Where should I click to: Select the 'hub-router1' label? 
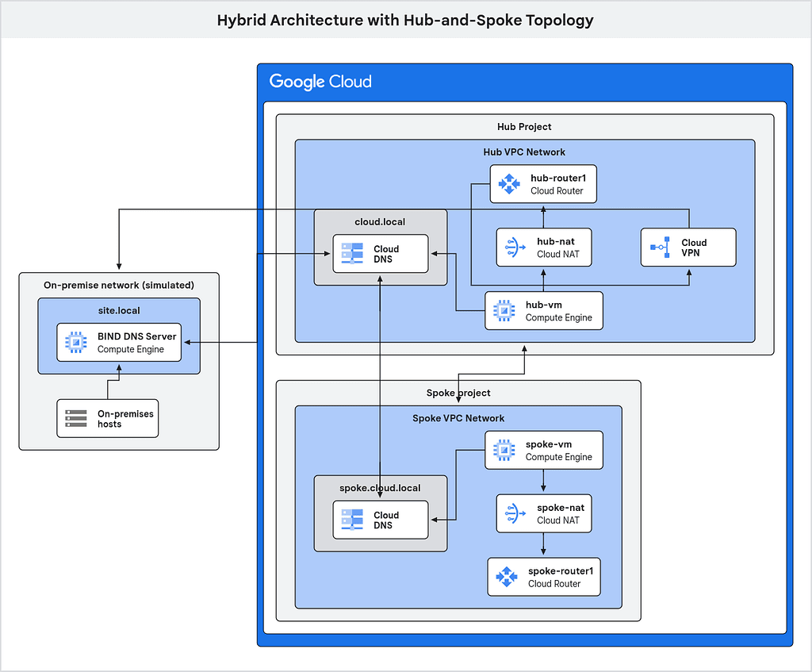coord(558,179)
